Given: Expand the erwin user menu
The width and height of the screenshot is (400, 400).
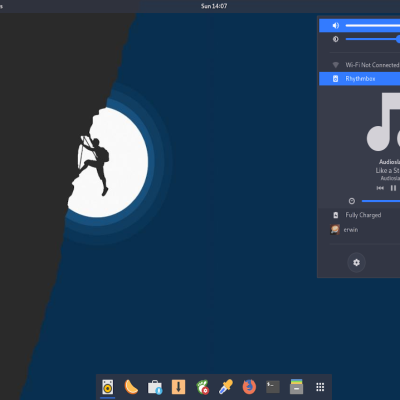Looking at the screenshot, I should (359, 229).
